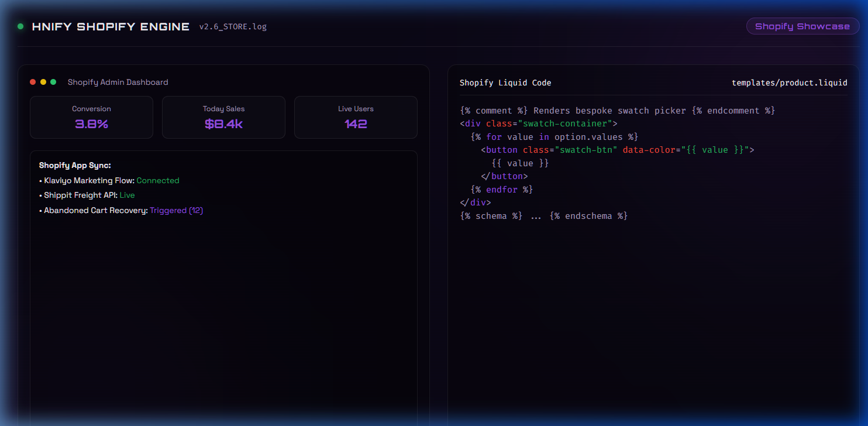Click the closing </div> tag line
868x426 pixels.
476,202
